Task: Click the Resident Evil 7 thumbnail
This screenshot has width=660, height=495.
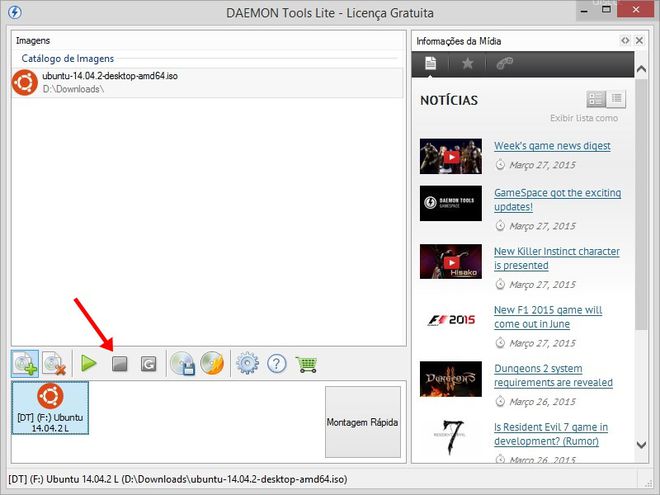Action: pos(451,437)
